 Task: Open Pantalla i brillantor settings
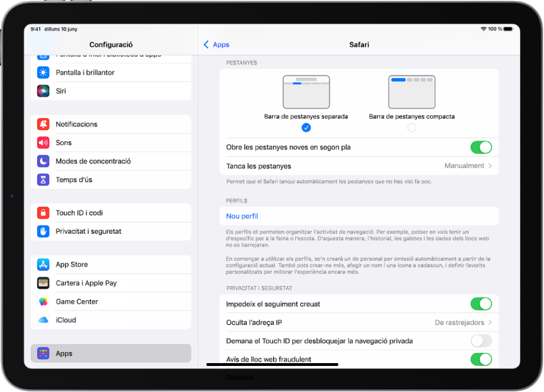coord(111,73)
